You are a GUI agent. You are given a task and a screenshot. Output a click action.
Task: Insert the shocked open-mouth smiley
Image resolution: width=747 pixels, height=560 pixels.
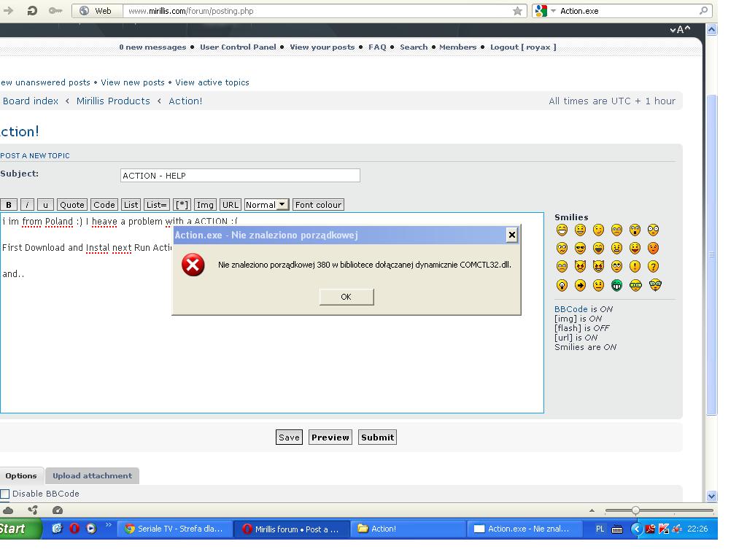coord(635,230)
